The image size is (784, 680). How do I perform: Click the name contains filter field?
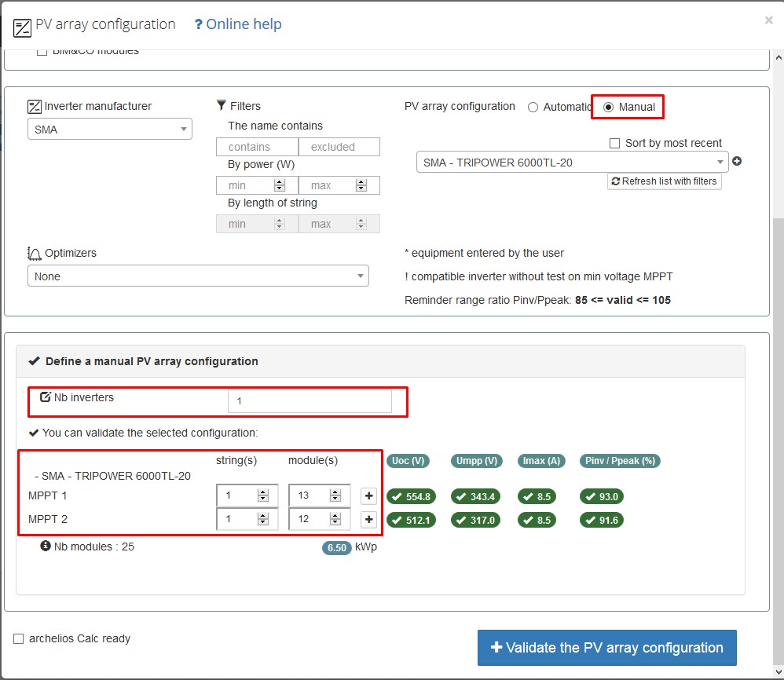(257, 147)
